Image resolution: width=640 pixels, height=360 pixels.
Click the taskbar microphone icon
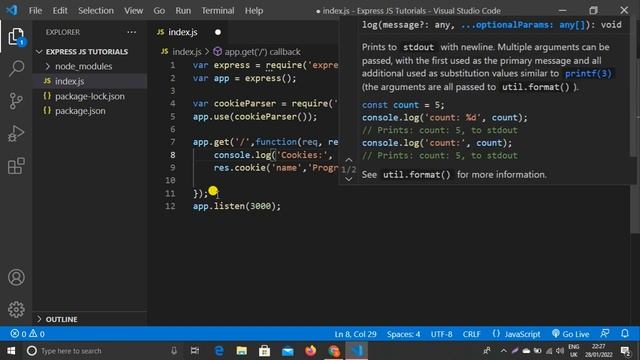174,351
